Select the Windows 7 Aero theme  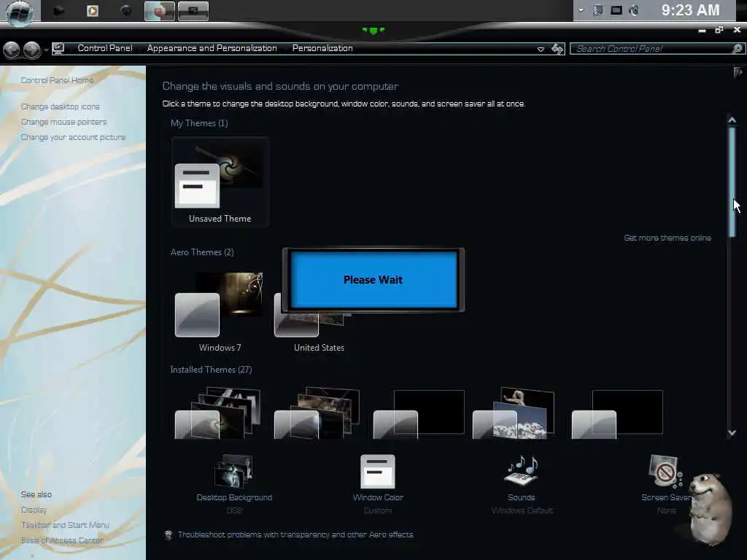pyautogui.click(x=220, y=312)
